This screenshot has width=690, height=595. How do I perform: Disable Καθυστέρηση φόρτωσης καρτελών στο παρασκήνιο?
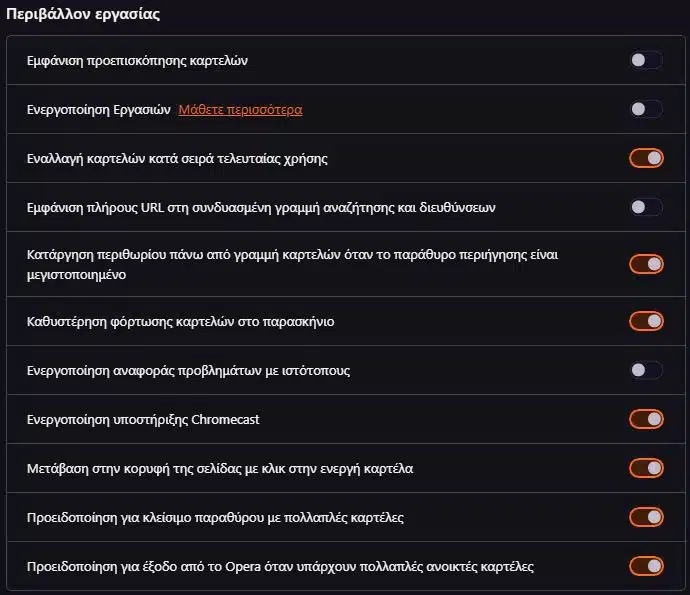click(x=646, y=321)
